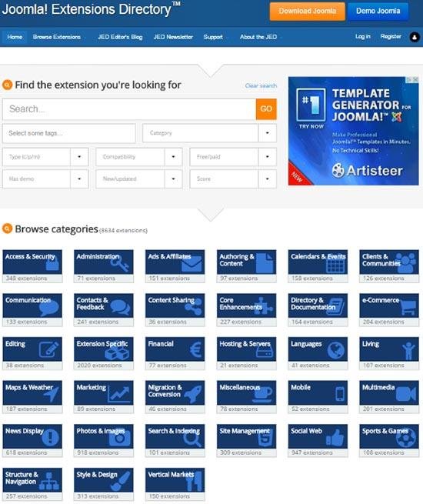Go to JED Editor's Blog menu item
Screen dimensions: 423x504
coord(120,37)
